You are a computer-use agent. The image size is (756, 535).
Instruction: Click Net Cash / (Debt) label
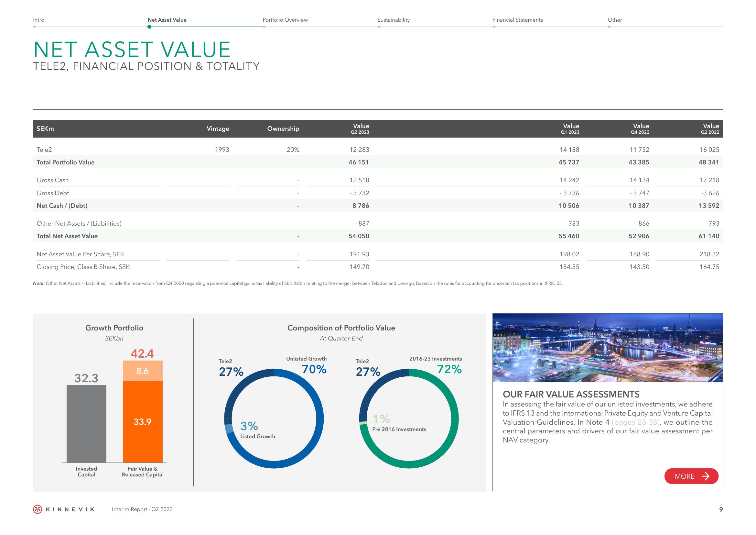(62, 206)
